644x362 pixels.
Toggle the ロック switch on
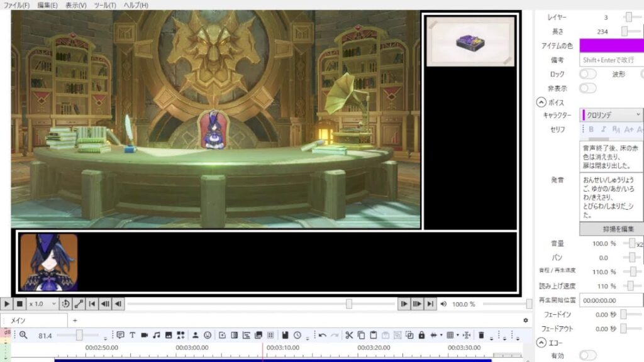(587, 74)
